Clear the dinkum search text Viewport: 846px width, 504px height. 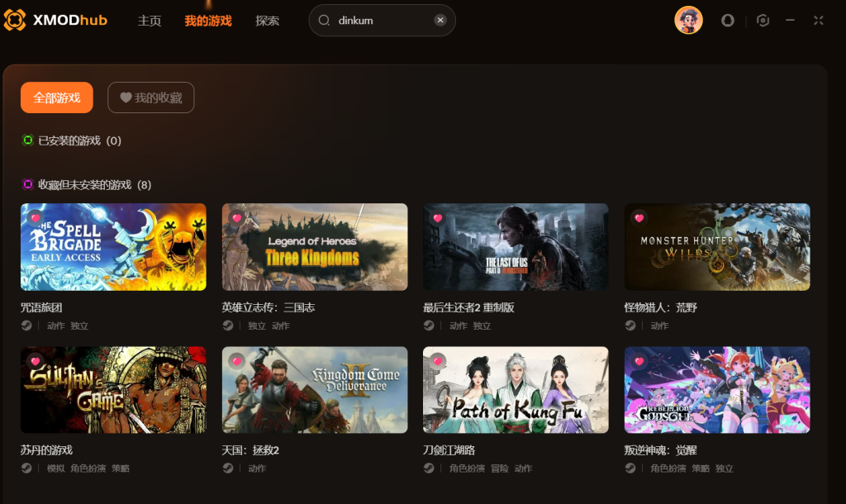(x=440, y=20)
